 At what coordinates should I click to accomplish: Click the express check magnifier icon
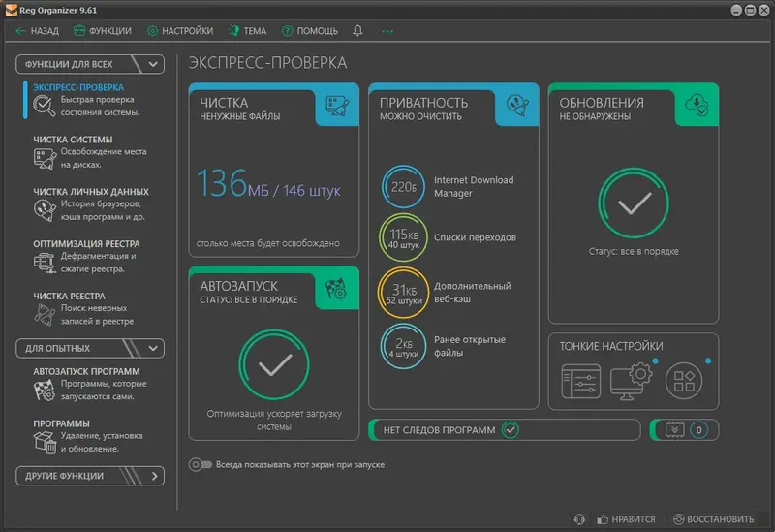coord(44,106)
